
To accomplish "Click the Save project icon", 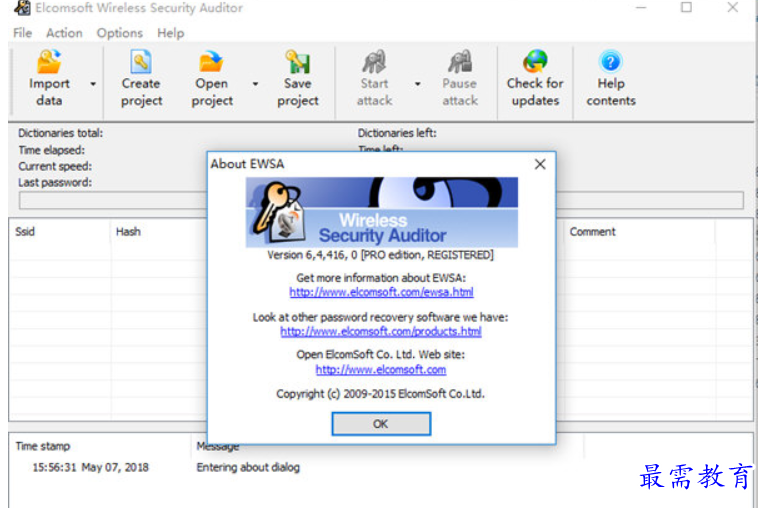I will point(298,62).
